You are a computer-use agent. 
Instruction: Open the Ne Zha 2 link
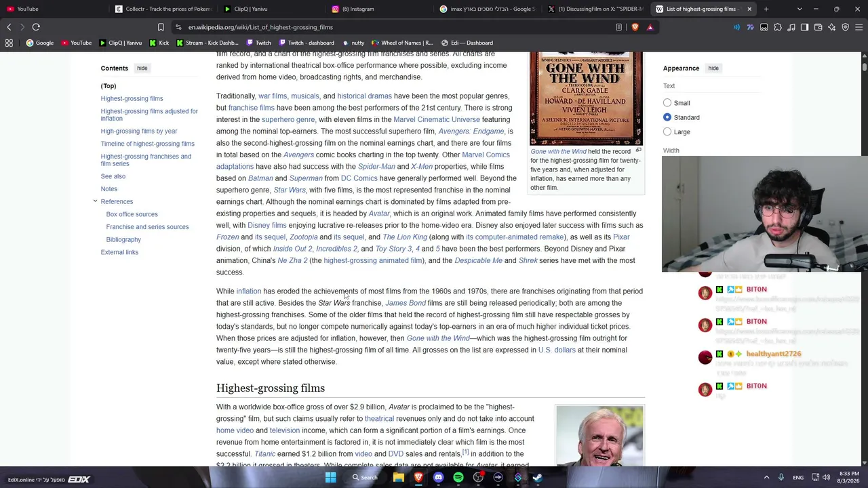292,260
